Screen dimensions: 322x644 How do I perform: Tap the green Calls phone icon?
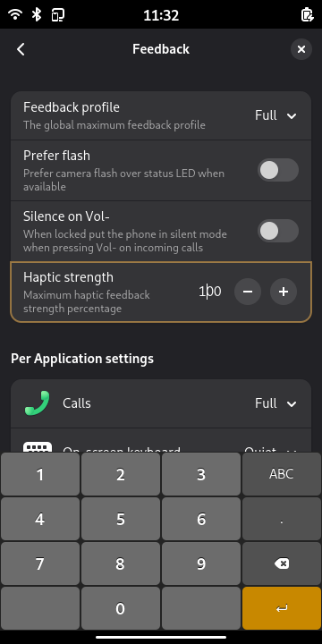point(37,403)
